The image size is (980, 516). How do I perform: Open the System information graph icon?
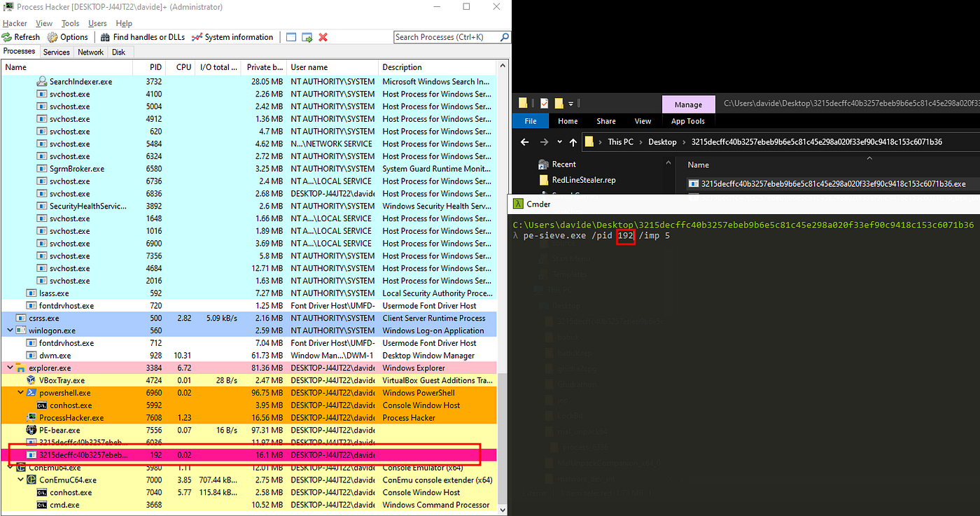[197, 37]
